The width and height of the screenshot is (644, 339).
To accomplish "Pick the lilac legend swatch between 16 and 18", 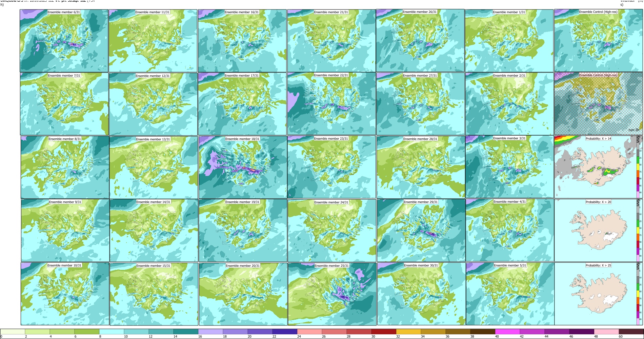I will click(210, 332).
